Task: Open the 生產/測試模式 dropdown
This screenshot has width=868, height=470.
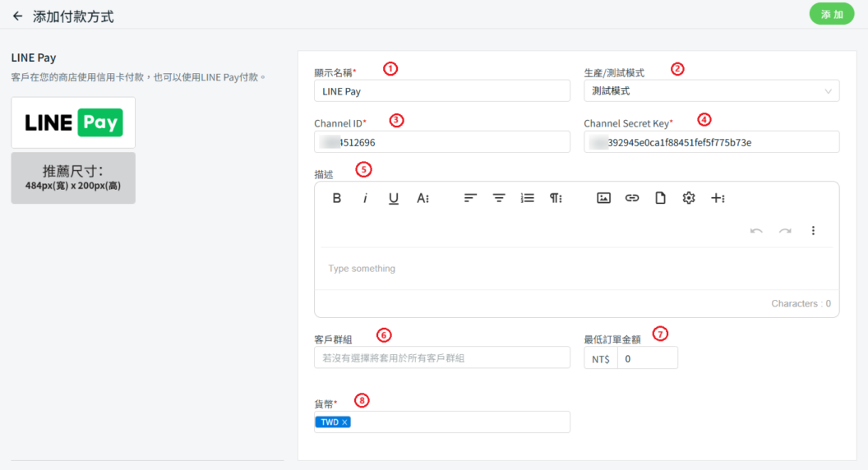Action: click(711, 91)
